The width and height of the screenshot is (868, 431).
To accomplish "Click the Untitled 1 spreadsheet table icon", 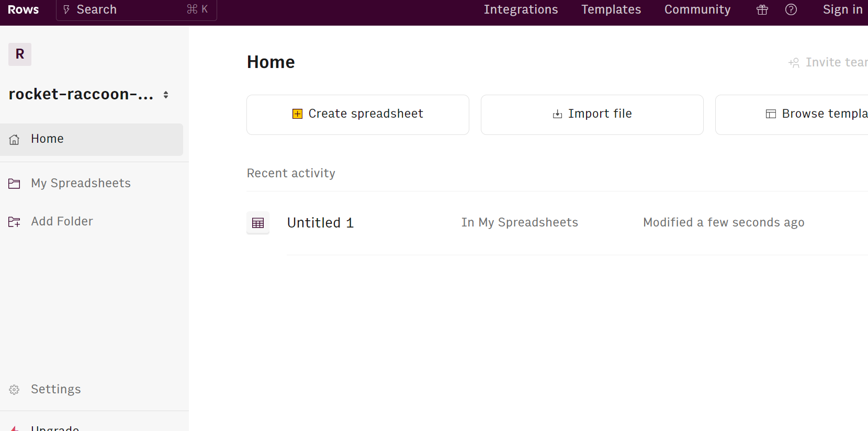I will point(258,223).
